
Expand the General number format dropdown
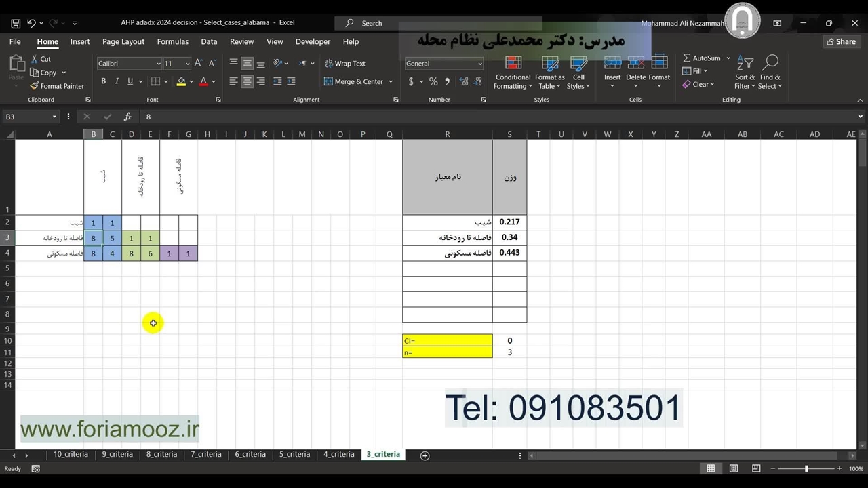(x=480, y=64)
